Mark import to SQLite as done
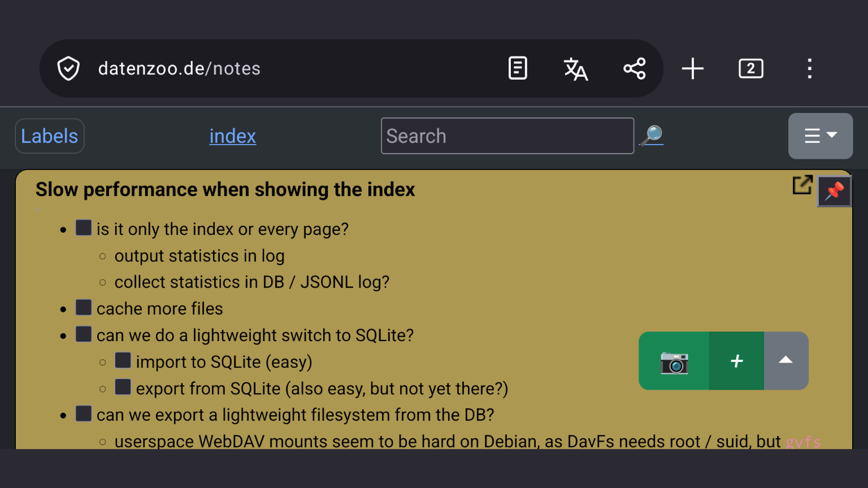This screenshot has width=868, height=488. pos(123,360)
